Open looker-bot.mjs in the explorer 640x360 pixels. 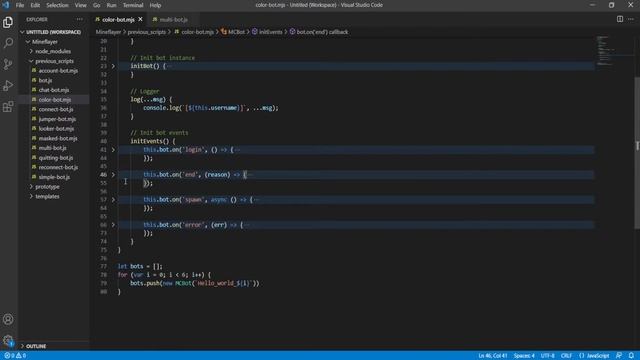pos(56,129)
